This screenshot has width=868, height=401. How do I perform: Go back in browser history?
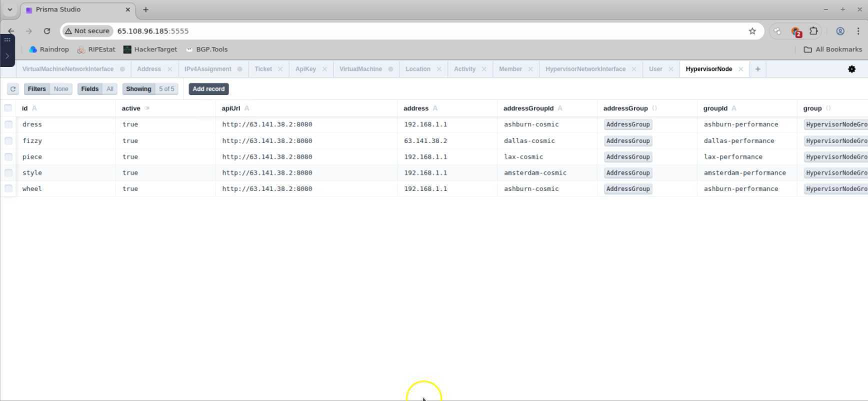coord(11,31)
